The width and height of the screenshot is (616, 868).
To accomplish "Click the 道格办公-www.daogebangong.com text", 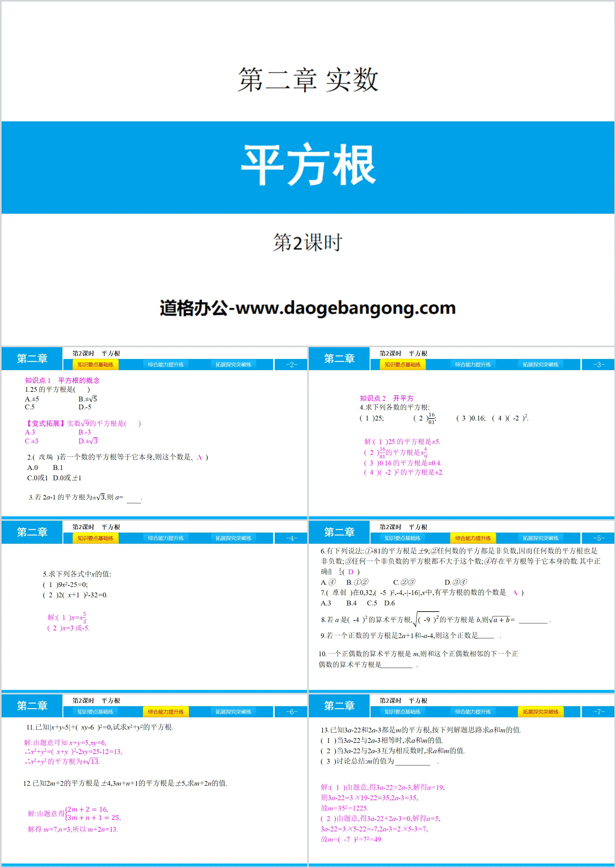I will point(308,308).
